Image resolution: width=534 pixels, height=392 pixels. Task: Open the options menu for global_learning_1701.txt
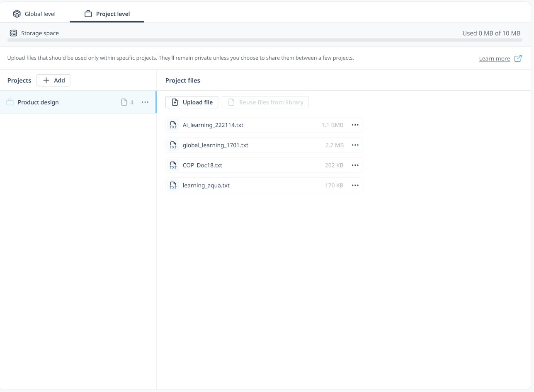click(x=355, y=145)
